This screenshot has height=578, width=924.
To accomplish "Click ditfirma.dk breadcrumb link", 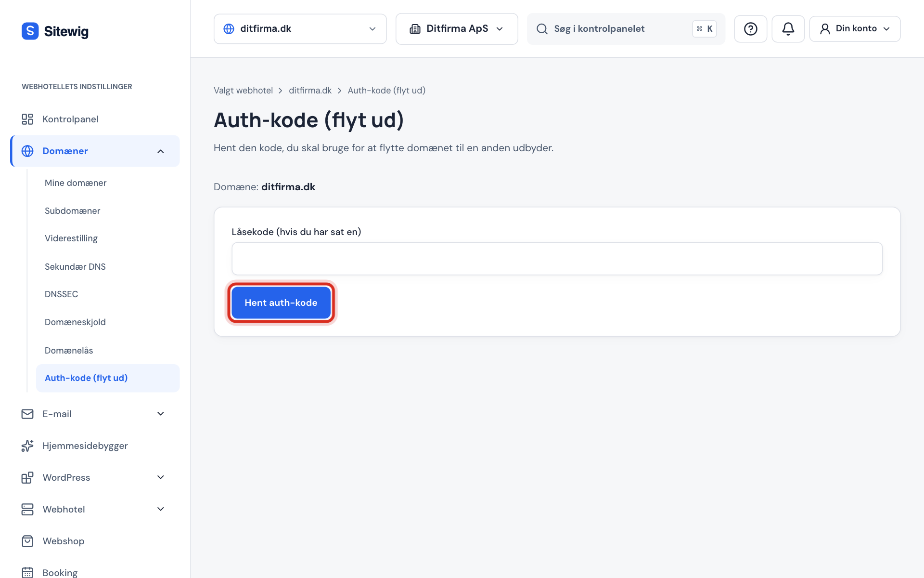I will point(310,91).
